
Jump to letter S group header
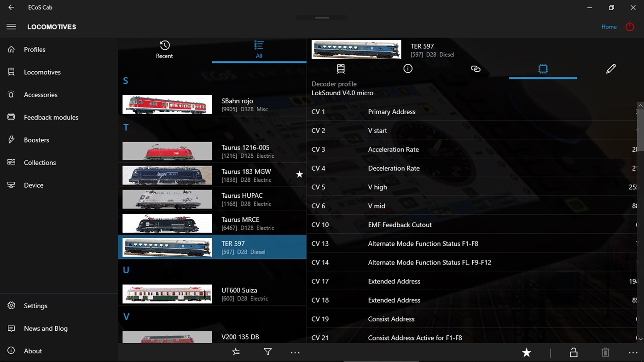click(x=125, y=80)
